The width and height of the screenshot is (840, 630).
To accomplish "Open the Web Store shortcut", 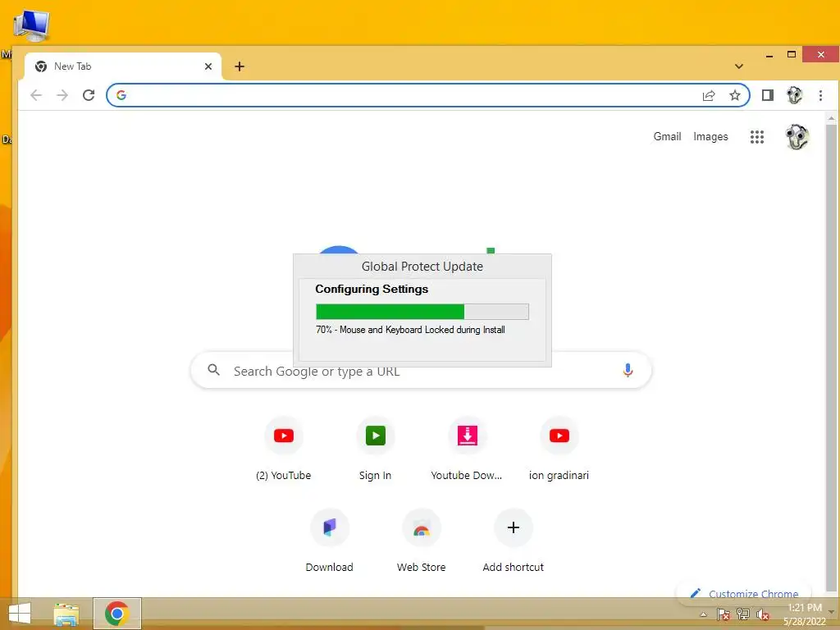I will [x=421, y=540].
